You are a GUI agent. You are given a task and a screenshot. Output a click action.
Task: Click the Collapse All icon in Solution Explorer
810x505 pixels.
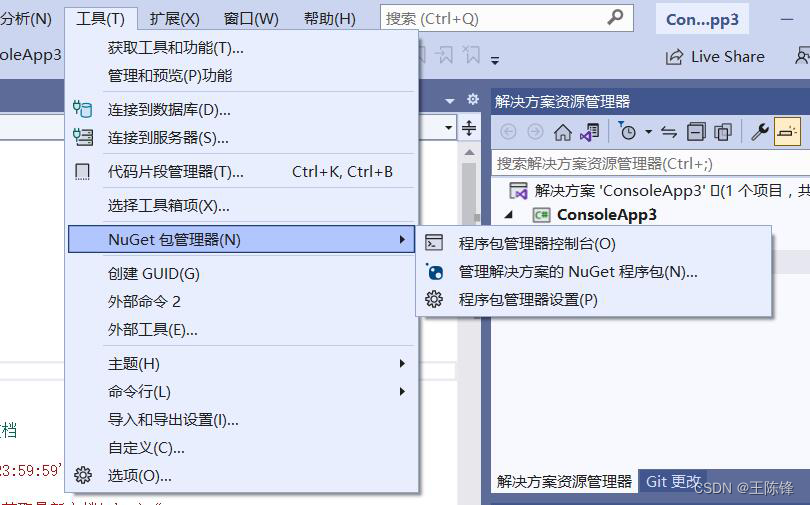(696, 132)
